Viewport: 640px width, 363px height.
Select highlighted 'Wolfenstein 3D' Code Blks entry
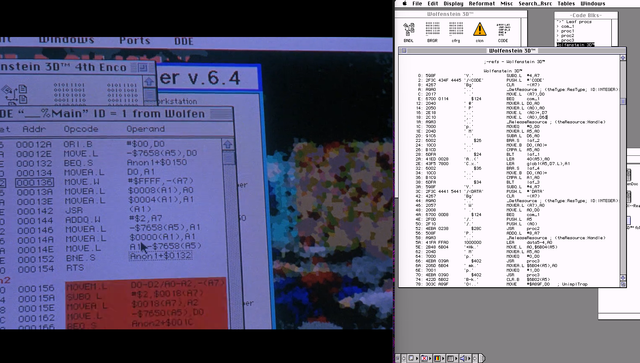(x=576, y=45)
